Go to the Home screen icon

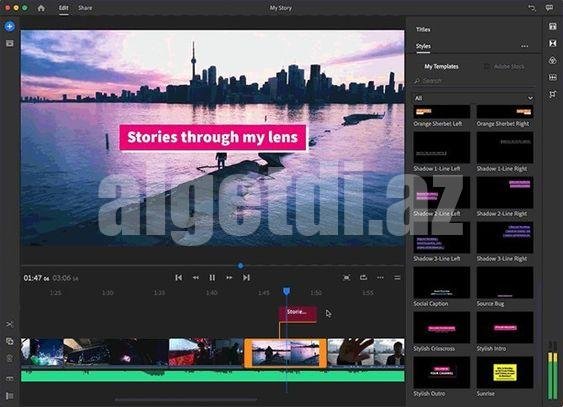tap(41, 8)
